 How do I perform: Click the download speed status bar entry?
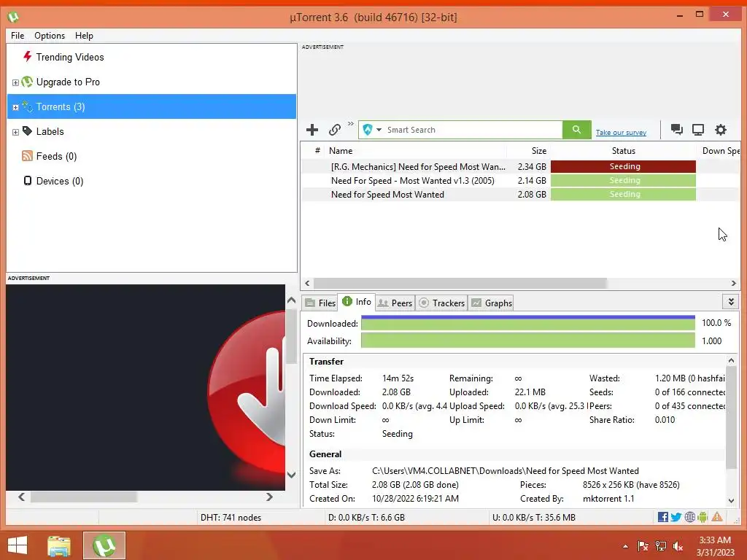[x=366, y=518]
